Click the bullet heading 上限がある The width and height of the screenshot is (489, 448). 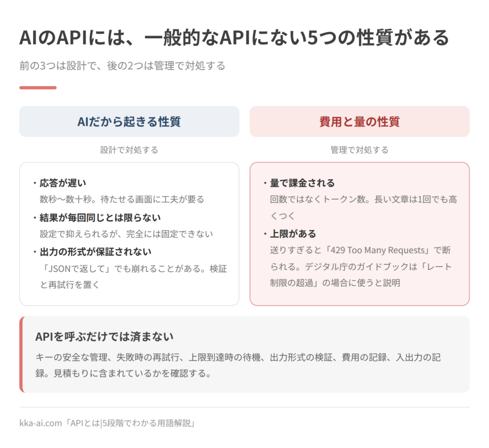point(293,234)
